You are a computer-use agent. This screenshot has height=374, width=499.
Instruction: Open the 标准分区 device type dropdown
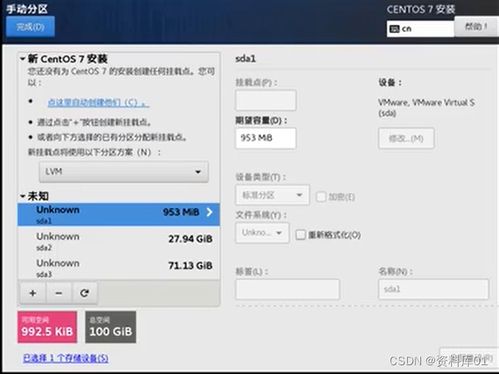point(272,195)
